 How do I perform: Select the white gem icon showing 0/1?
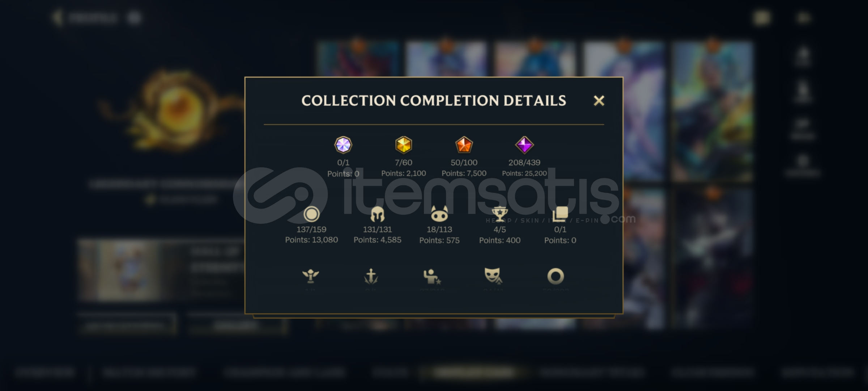(x=343, y=145)
